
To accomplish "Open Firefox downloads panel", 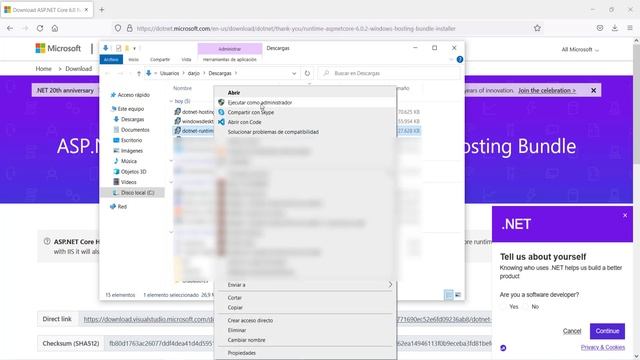I will click(x=615, y=28).
